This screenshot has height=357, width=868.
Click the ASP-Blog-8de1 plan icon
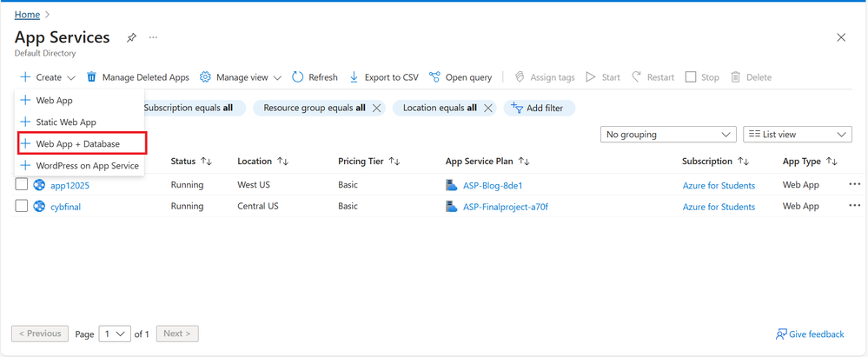(x=451, y=185)
